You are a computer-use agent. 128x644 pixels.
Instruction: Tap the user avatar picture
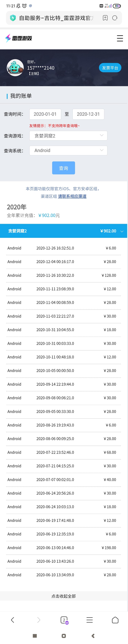(x=15, y=68)
